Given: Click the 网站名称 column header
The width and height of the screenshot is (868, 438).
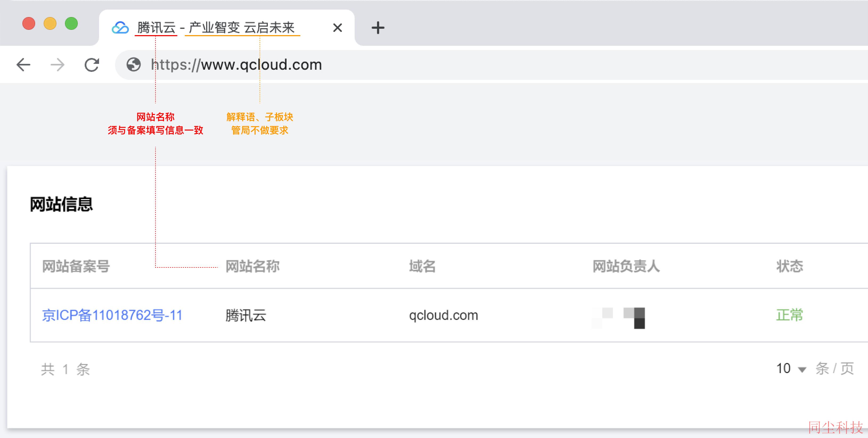Looking at the screenshot, I should 252,266.
